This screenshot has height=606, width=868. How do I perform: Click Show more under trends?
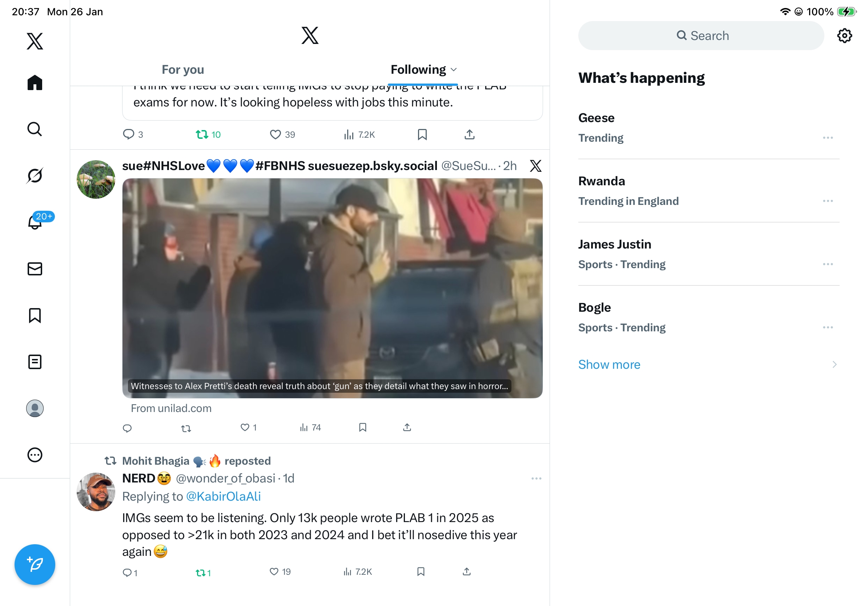pyautogui.click(x=609, y=364)
